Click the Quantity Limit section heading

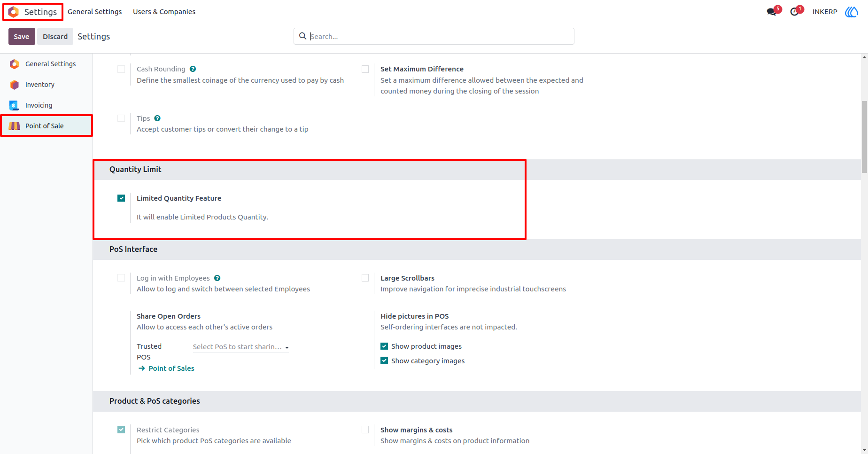coord(135,169)
